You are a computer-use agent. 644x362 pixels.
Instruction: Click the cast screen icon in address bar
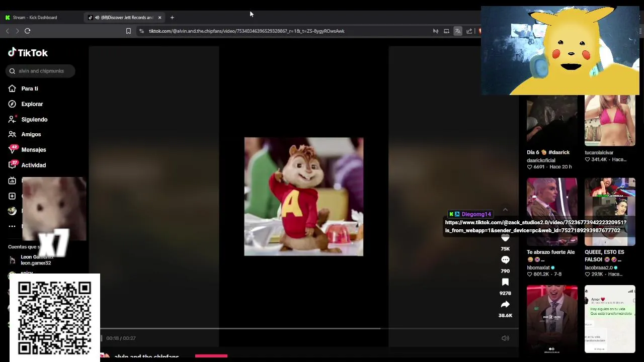click(446, 31)
